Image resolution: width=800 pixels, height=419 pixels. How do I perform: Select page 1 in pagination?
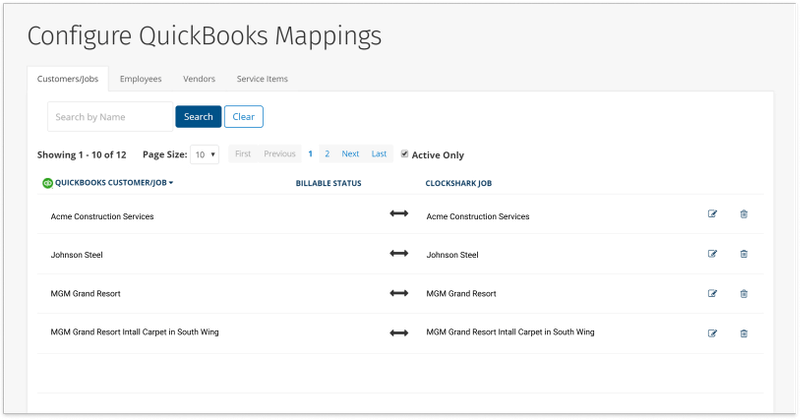[x=310, y=154]
